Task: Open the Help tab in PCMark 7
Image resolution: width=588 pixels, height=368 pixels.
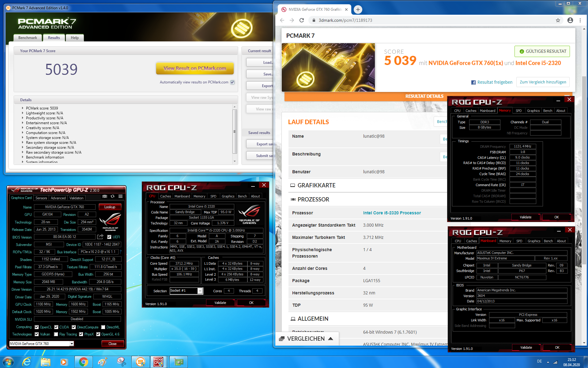Action: click(75, 38)
